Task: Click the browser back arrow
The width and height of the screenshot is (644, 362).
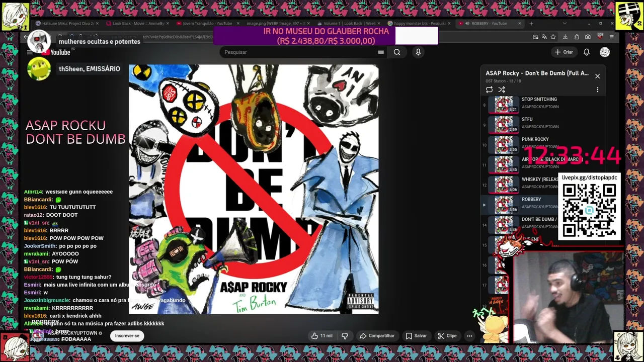Action: coord(26,37)
